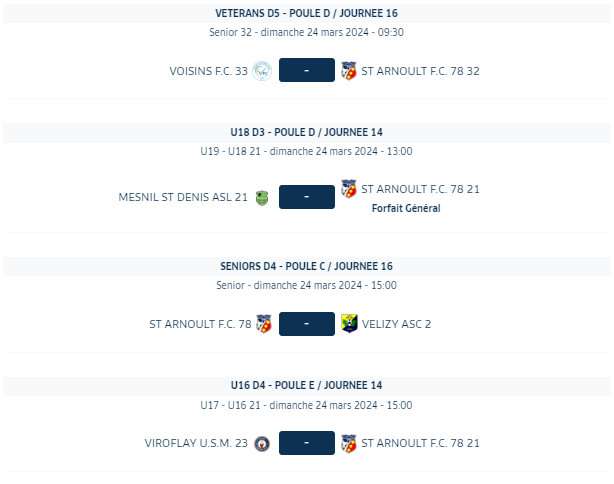Select Veterans D5 Poule D Journee 16 header
The height and width of the screenshot is (484, 614).
tap(307, 13)
